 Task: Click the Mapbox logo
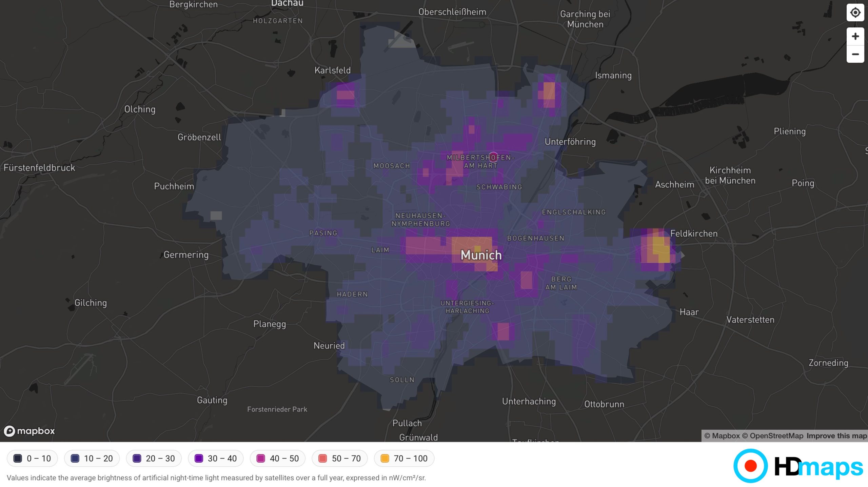pyautogui.click(x=29, y=431)
